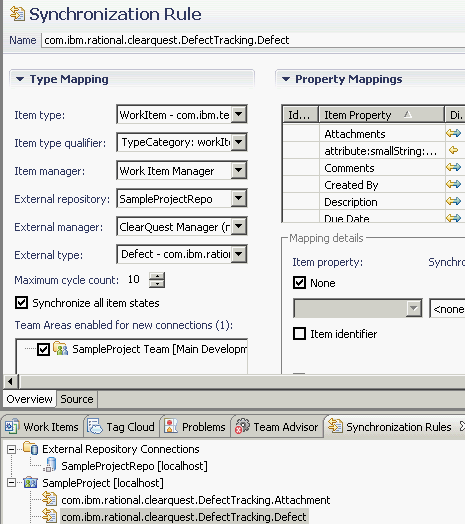The width and height of the screenshot is (465, 524).
Task: Open the Item type qualifier dropdown
Action: [x=239, y=142]
